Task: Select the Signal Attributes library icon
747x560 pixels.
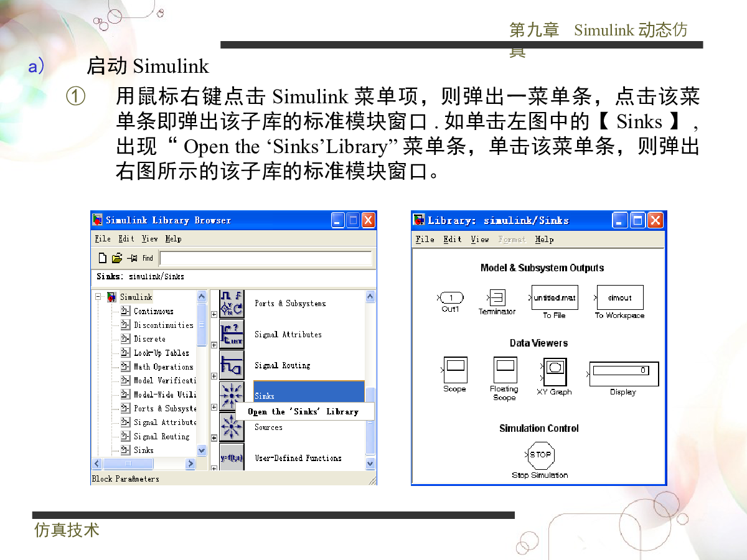Action: click(232, 334)
